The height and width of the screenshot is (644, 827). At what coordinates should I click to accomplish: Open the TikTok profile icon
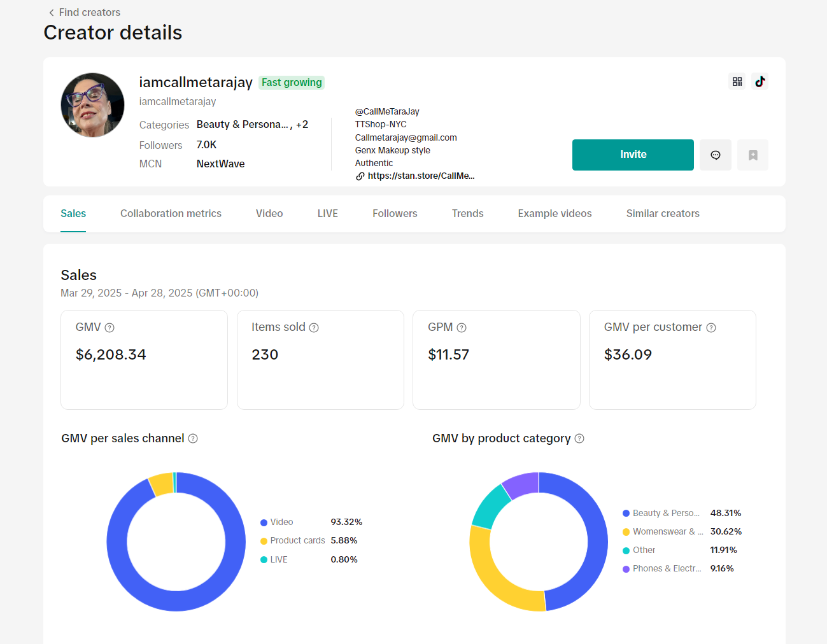(760, 81)
